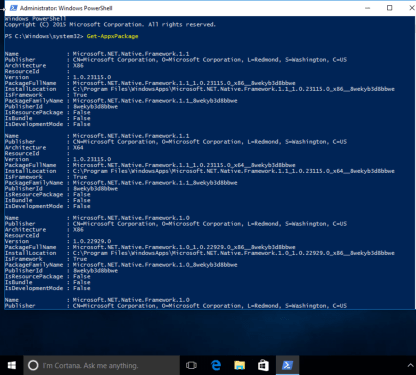Viewport: 416px width, 375px height.
Task: Launch Microsoft Edge from taskbar
Action: [216, 365]
